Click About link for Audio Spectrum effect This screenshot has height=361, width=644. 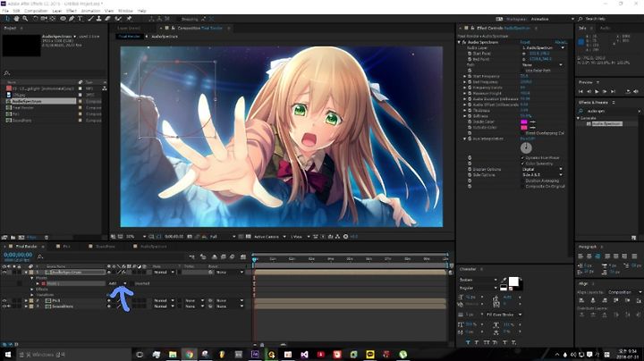point(561,42)
